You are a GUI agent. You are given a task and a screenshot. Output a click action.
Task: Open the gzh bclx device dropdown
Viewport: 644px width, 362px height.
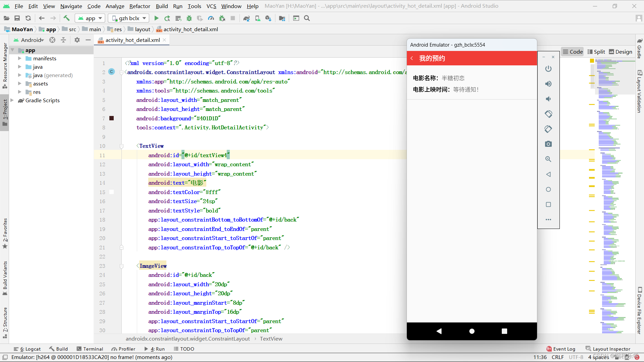[x=129, y=18]
